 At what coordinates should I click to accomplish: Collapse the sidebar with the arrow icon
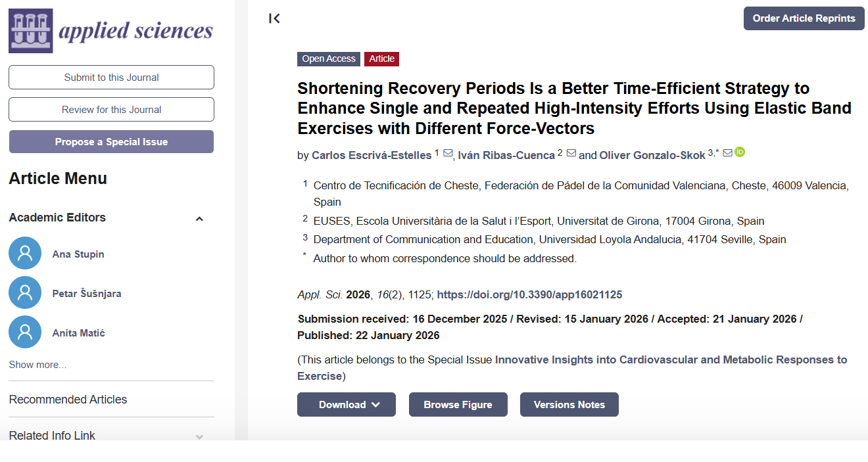[x=274, y=18]
